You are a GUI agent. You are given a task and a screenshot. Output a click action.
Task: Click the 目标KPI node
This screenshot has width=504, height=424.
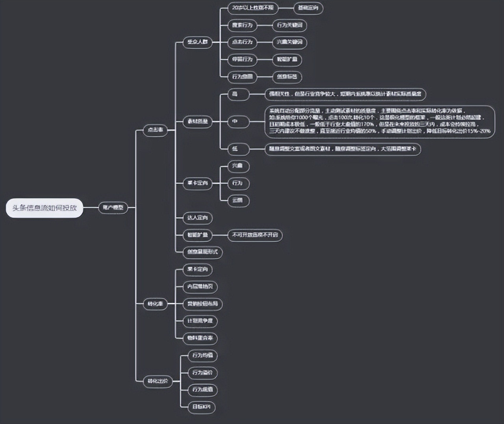coord(202,407)
